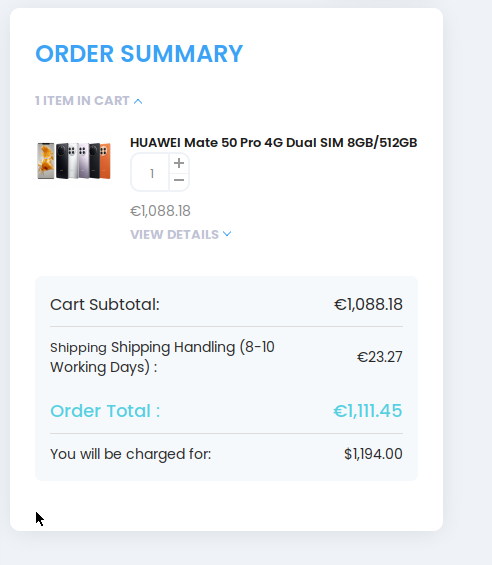Decrease quantity with the minus button
This screenshot has height=565, width=492.
pos(179,180)
